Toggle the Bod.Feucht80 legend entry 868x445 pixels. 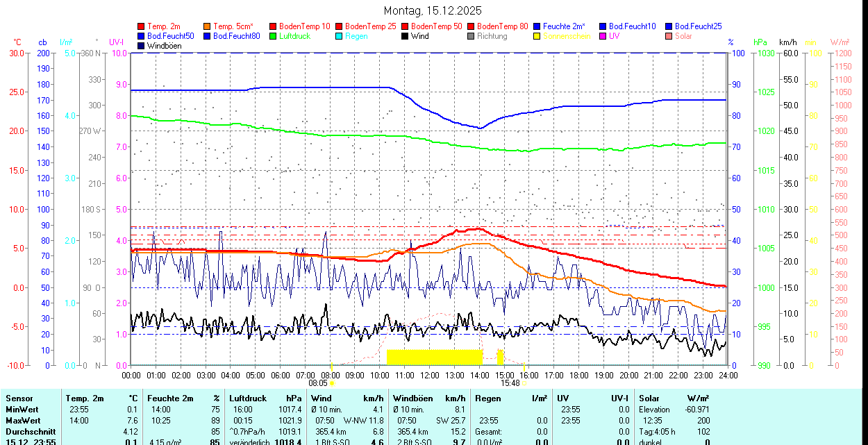pos(236,36)
